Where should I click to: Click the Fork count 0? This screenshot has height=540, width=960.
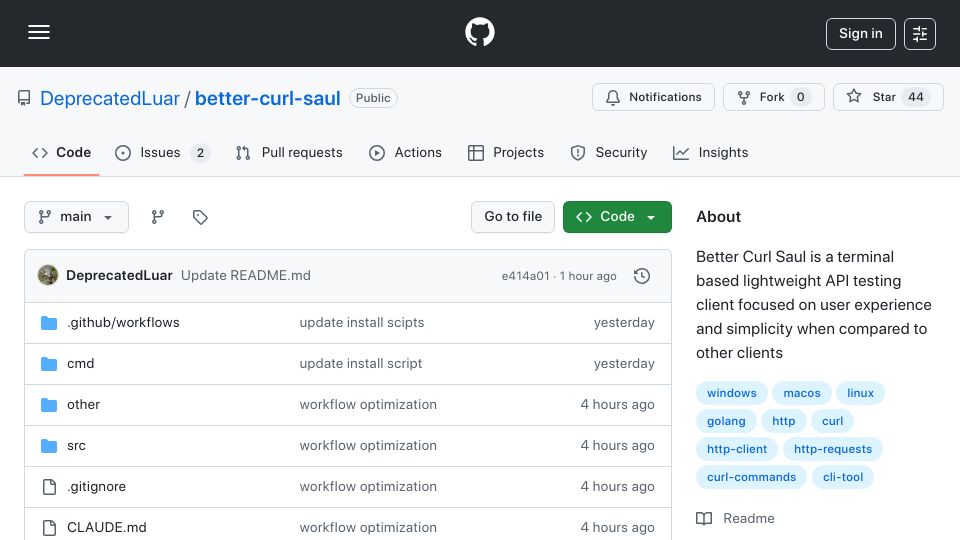click(x=800, y=97)
